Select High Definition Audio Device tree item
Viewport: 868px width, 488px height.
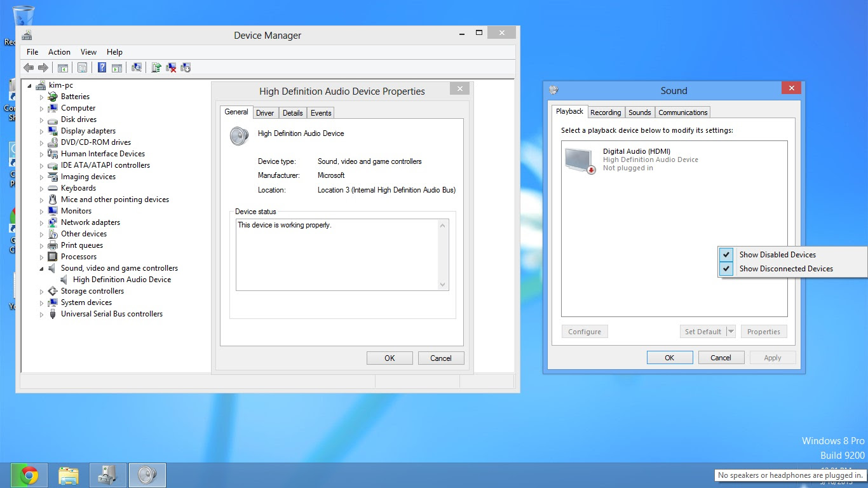tap(122, 280)
